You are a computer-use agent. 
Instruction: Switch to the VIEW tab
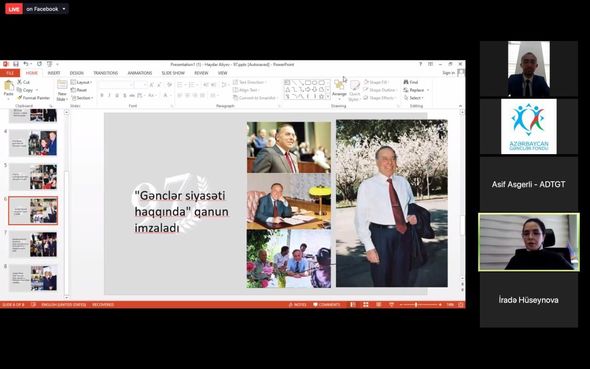pos(222,73)
